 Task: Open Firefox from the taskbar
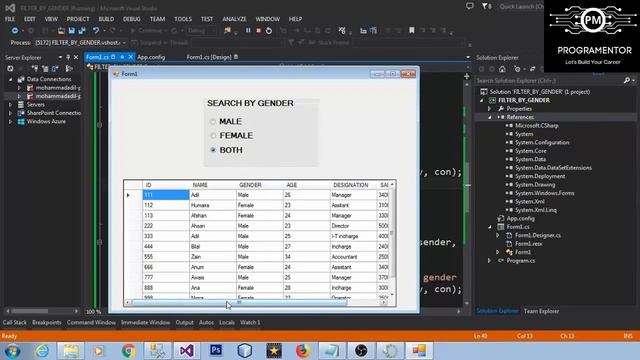coord(303,351)
